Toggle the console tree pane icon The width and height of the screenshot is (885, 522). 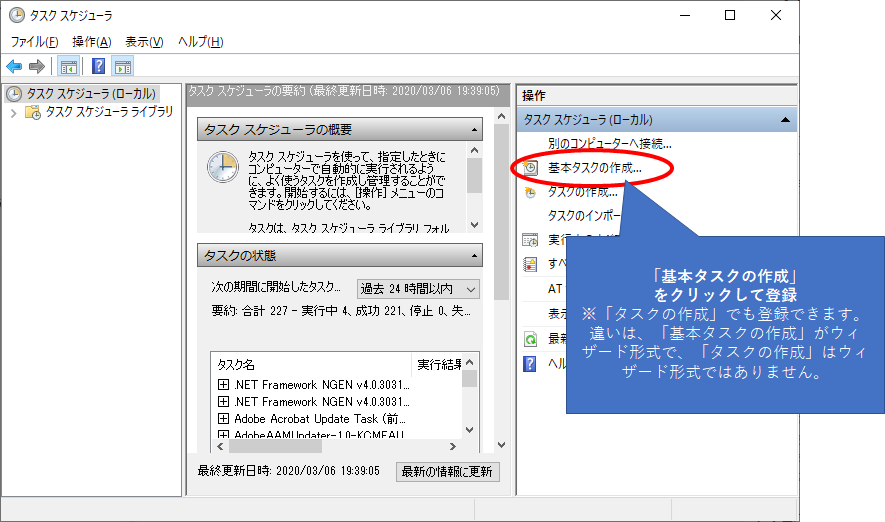coord(69,67)
